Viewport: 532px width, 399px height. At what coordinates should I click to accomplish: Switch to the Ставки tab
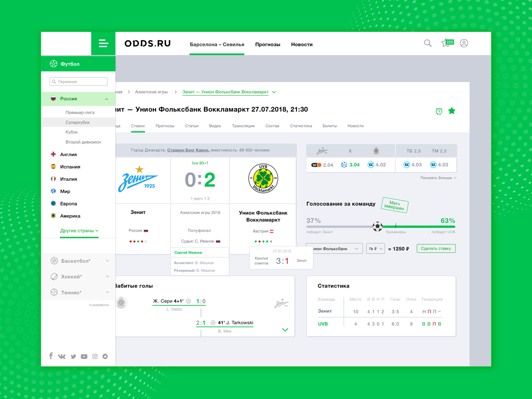coord(138,126)
